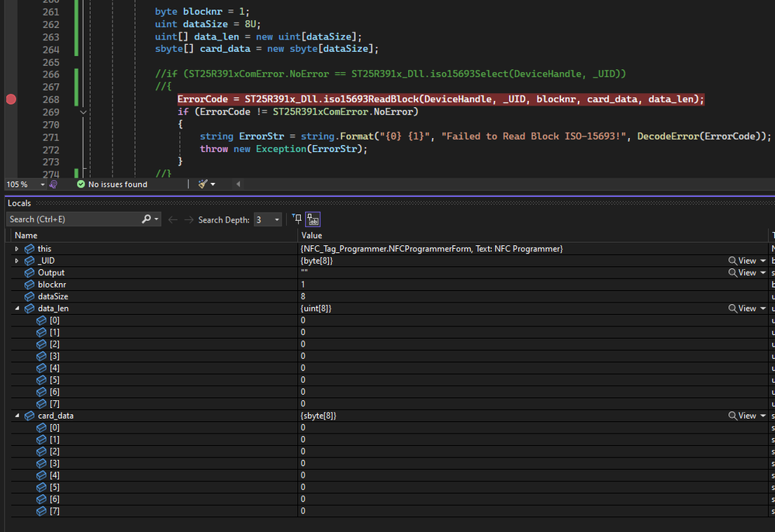
Task: Open the View visualizer for card_data
Action: coord(742,416)
